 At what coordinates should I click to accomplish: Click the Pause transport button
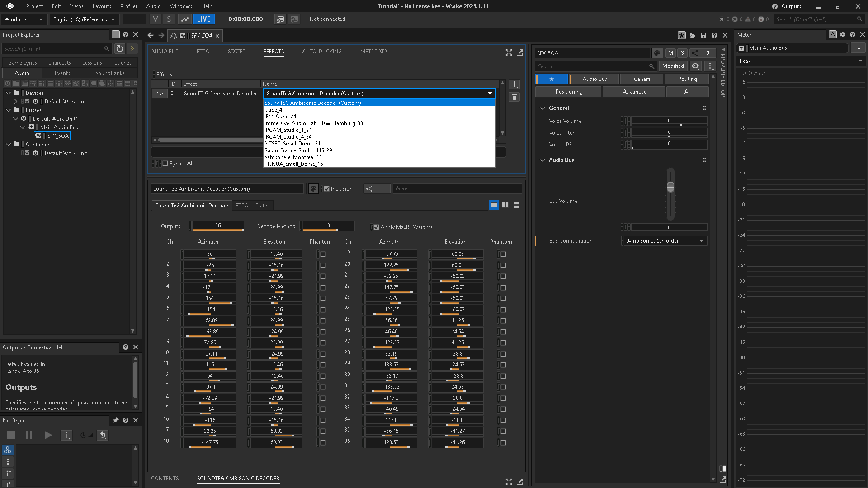pos(29,435)
